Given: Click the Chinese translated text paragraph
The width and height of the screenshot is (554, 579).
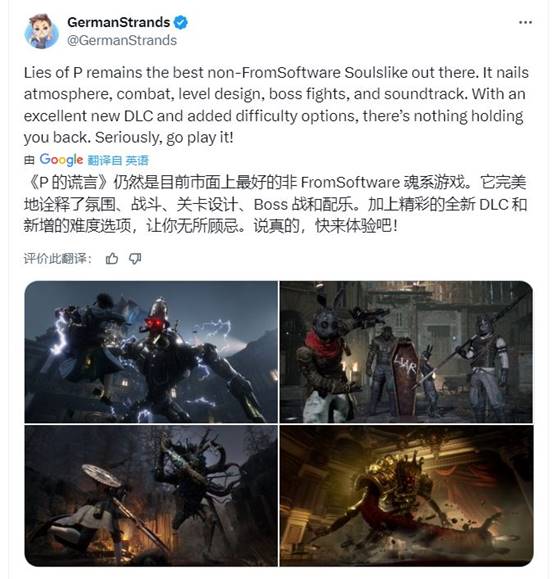Looking at the screenshot, I should coord(275,204).
